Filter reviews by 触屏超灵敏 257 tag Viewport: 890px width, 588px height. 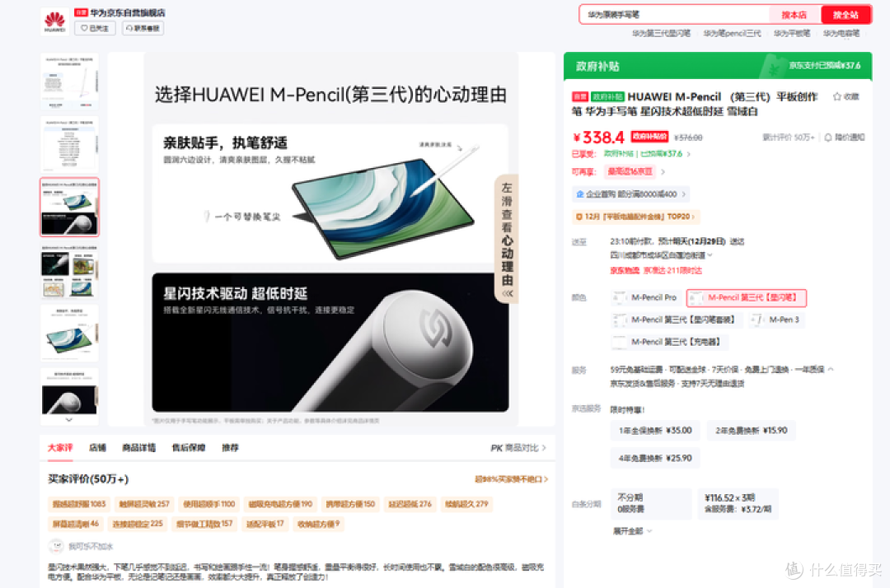[x=144, y=504]
